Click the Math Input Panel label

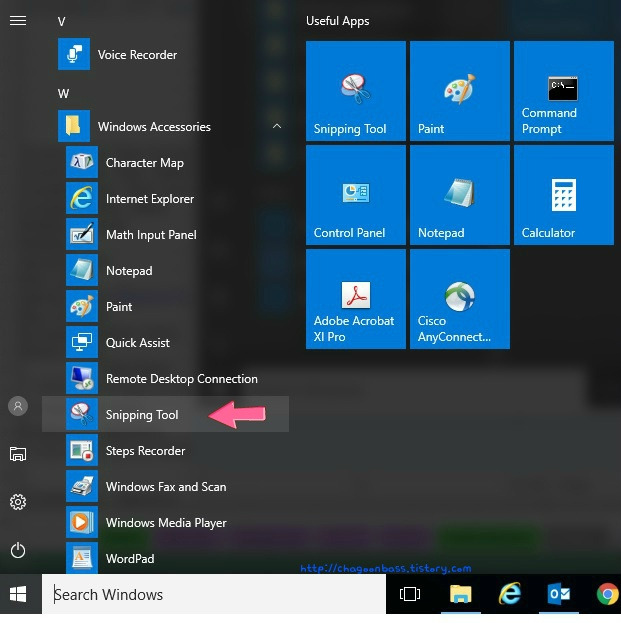[151, 235]
